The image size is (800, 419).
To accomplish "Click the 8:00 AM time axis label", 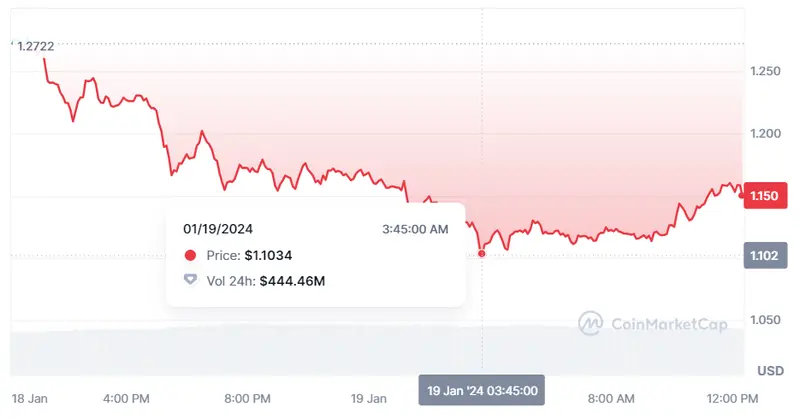I will pos(612,398).
